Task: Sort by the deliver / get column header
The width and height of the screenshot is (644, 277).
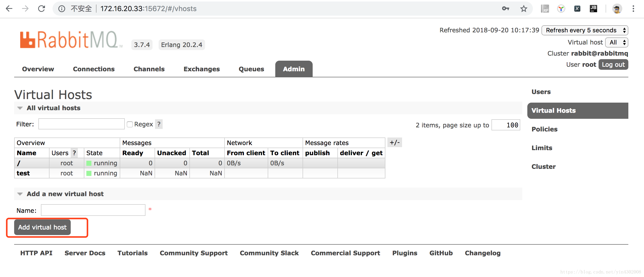Action: click(361, 153)
